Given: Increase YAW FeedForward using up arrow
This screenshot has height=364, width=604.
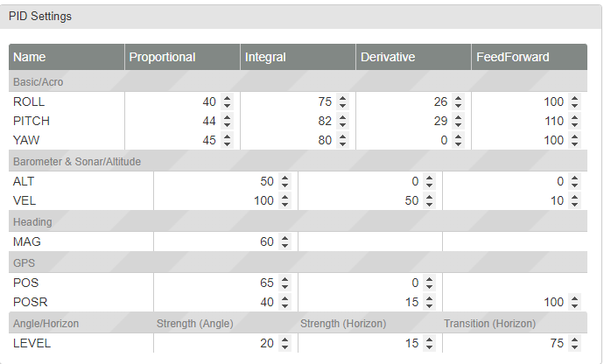Looking at the screenshot, I should (574, 135).
